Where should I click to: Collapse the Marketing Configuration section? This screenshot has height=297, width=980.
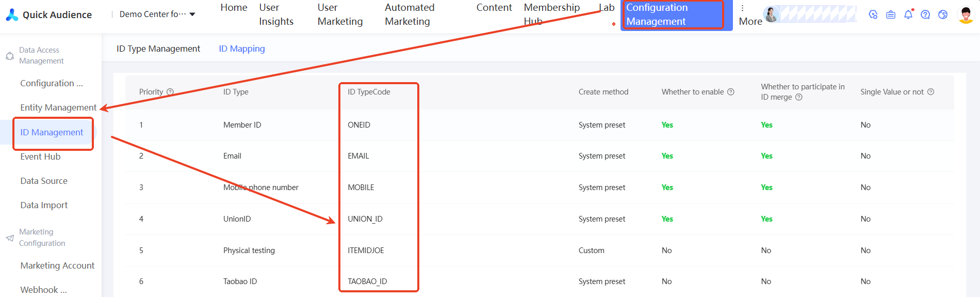41,238
